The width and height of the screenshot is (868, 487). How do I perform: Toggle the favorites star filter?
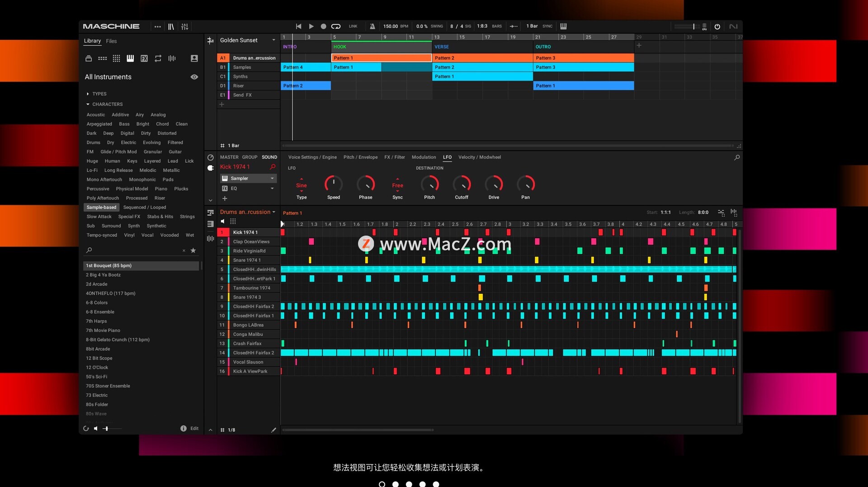pyautogui.click(x=193, y=251)
